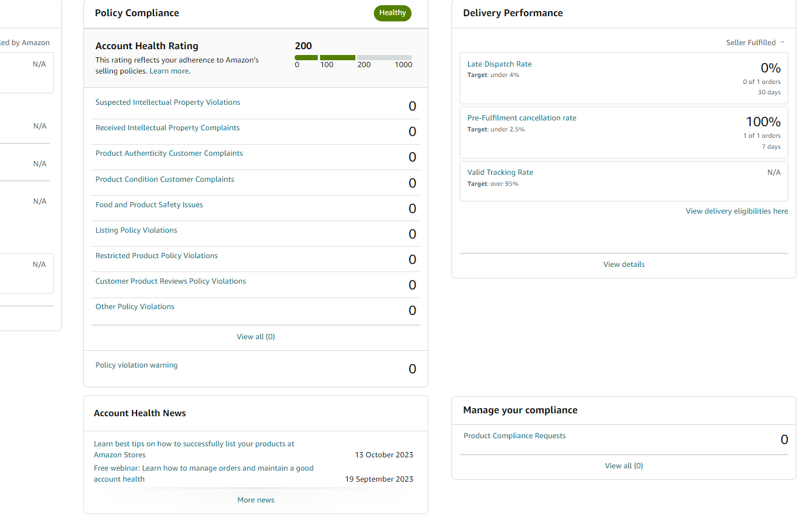This screenshot has width=801, height=532.
Task: Click the '0 of 1 orders' text
Action: [762, 82]
